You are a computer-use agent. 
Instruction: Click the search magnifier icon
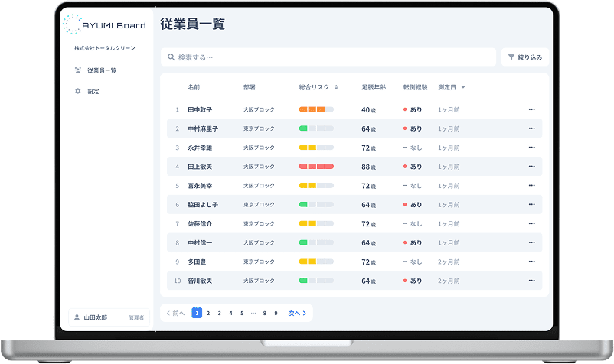[170, 57]
